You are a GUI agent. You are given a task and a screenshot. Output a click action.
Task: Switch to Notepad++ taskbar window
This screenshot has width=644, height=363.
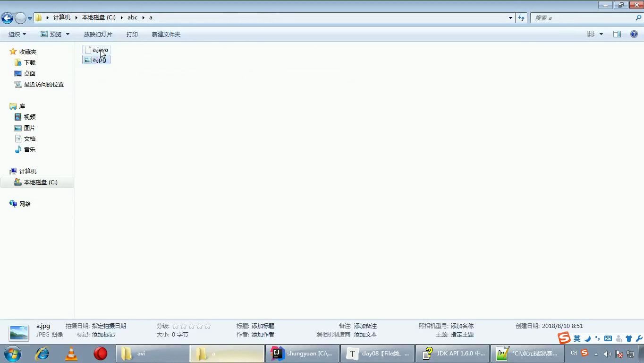tap(527, 354)
